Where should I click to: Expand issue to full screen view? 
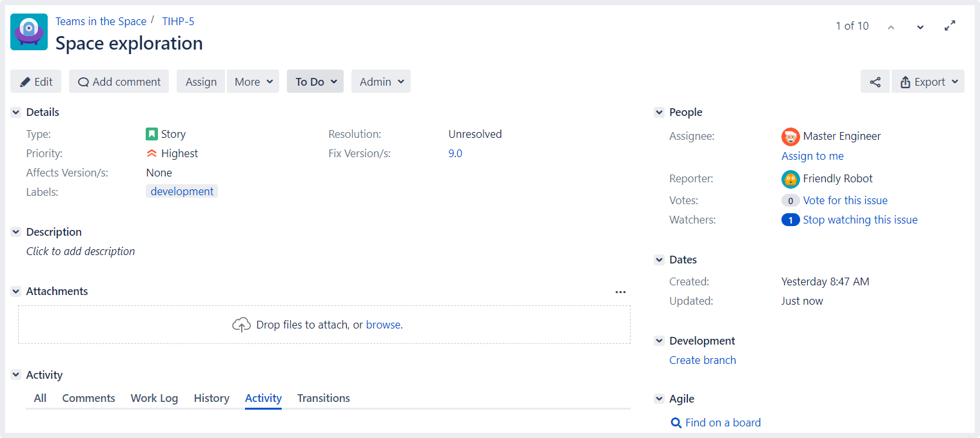point(950,26)
